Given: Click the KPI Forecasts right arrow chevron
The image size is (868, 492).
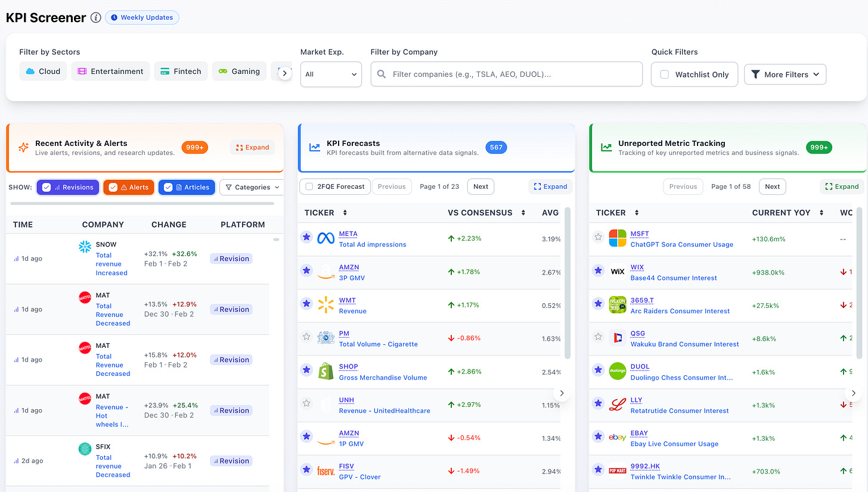Looking at the screenshot, I should pos(561,393).
